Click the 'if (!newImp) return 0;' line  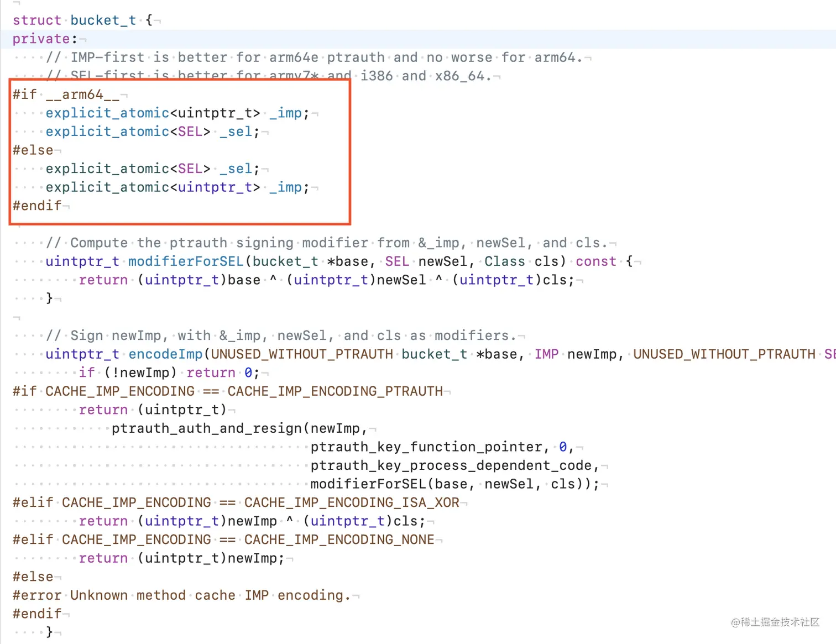tap(169, 373)
